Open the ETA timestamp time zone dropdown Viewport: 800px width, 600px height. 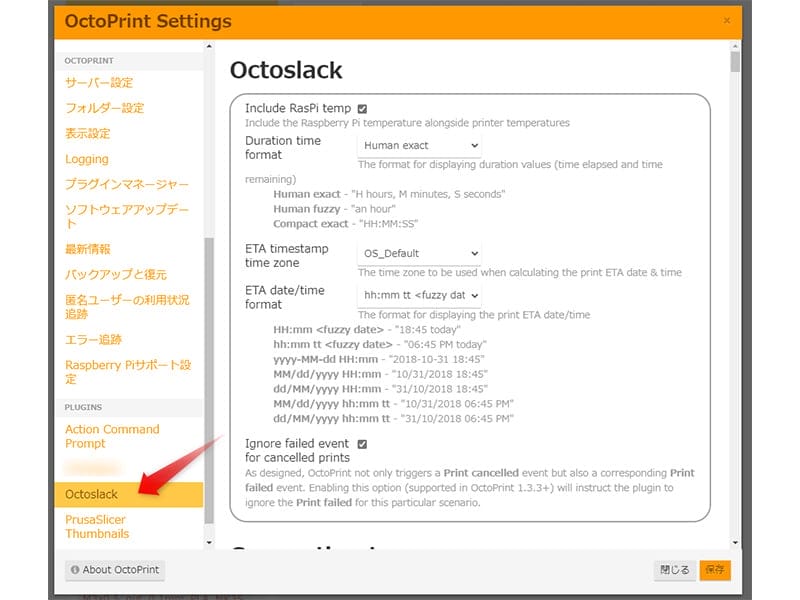(417, 253)
